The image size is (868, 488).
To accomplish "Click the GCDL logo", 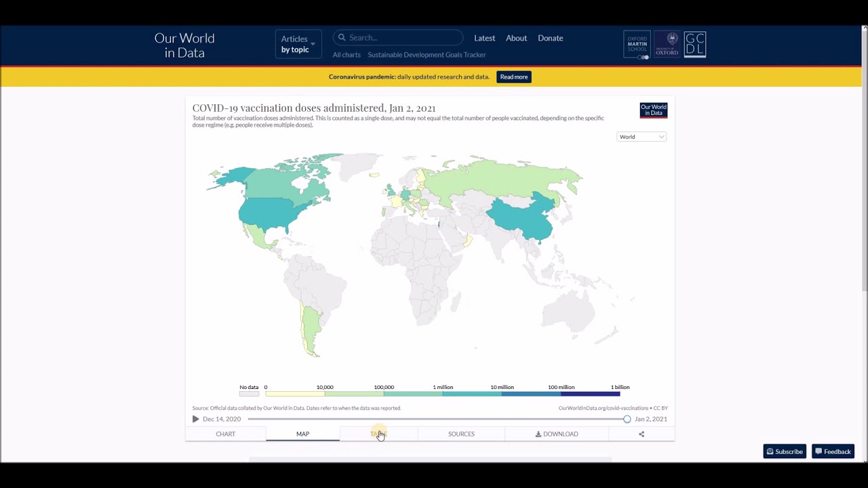I will click(x=695, y=45).
